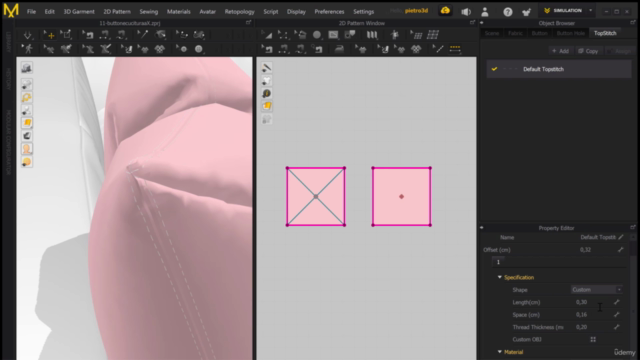
Task: Toggle the needle display icon at top of 2D window
Action: click(267, 67)
